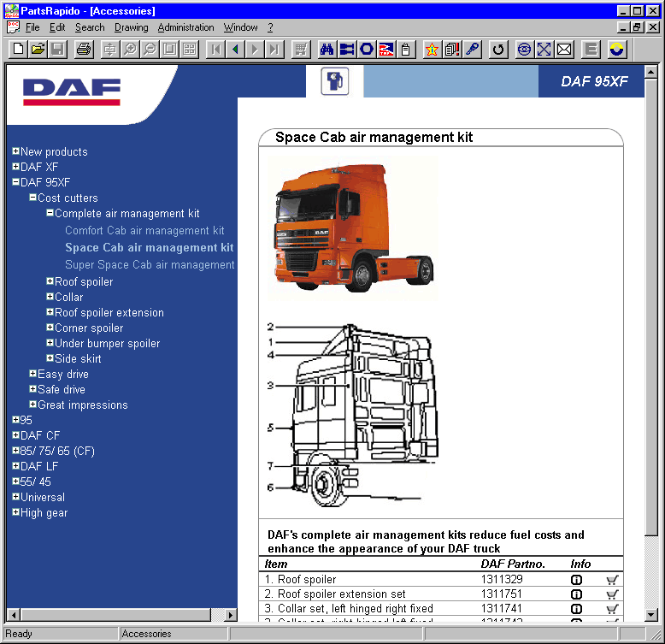Open the Drawing menu
The height and width of the screenshot is (644, 665).
click(132, 27)
